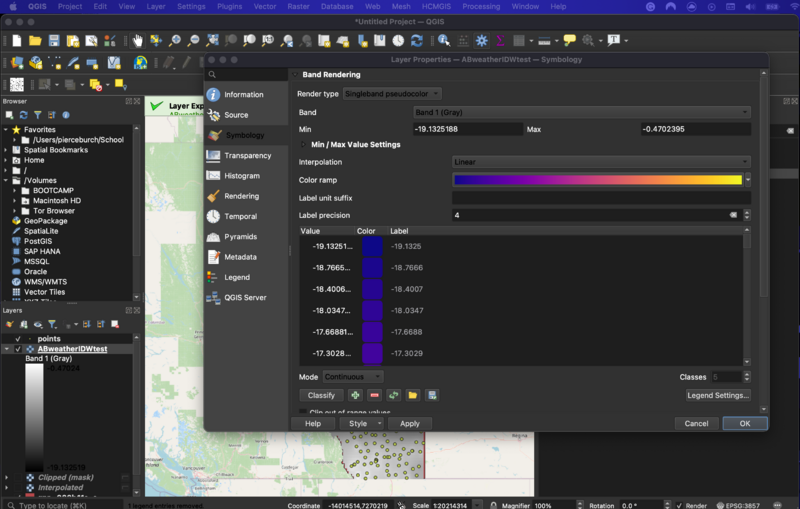Open the Transparency tab
Viewport: 800px width, 509px height.
pyautogui.click(x=246, y=156)
